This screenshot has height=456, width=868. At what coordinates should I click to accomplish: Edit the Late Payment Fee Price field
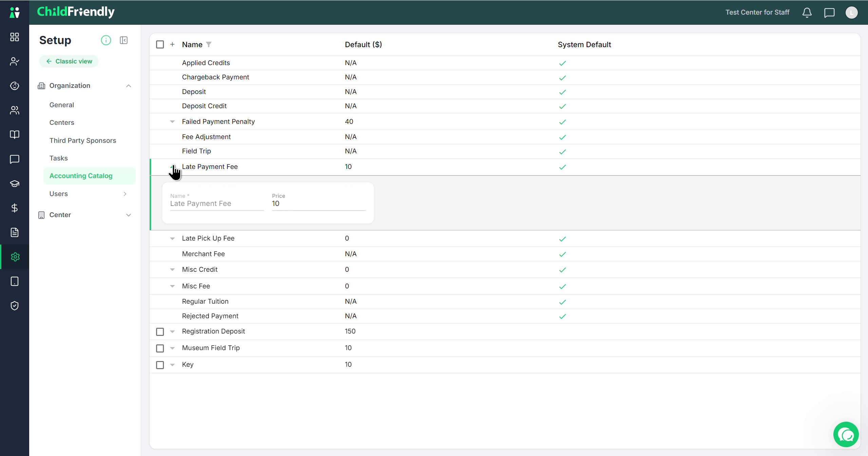point(319,204)
